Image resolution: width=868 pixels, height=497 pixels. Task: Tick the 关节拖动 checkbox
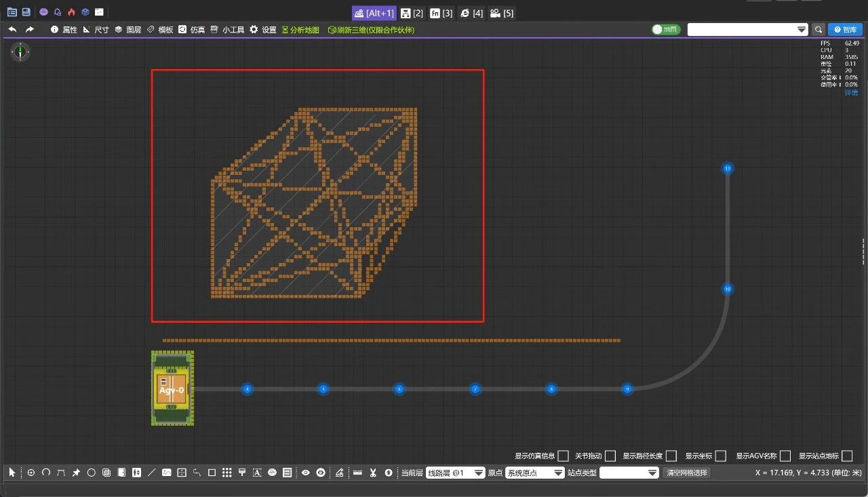pos(610,456)
